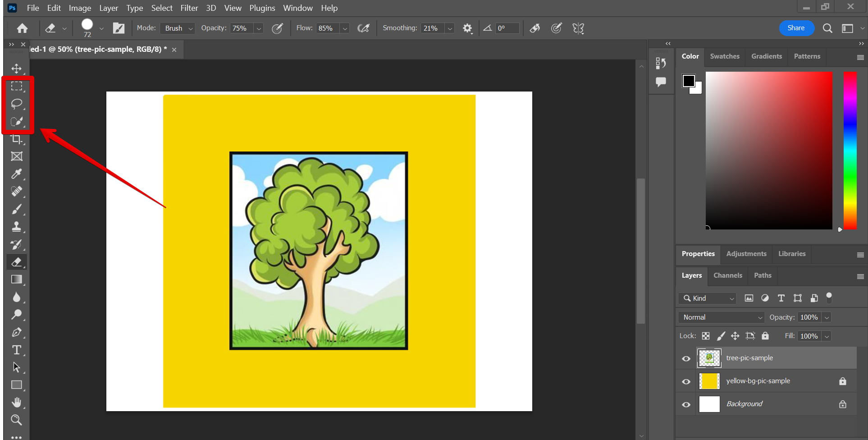Viewport: 868px width, 440px height.
Task: Toggle visibility of the Background layer
Action: [686, 404]
